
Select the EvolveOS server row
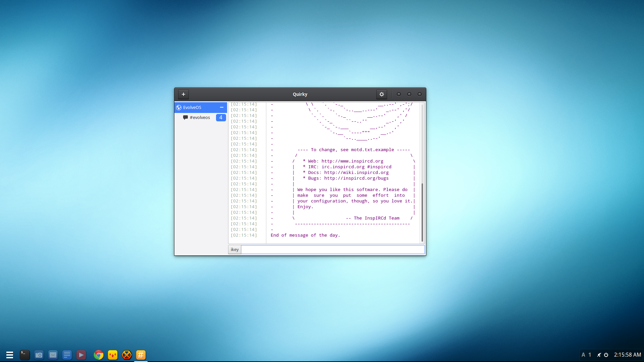(201, 107)
